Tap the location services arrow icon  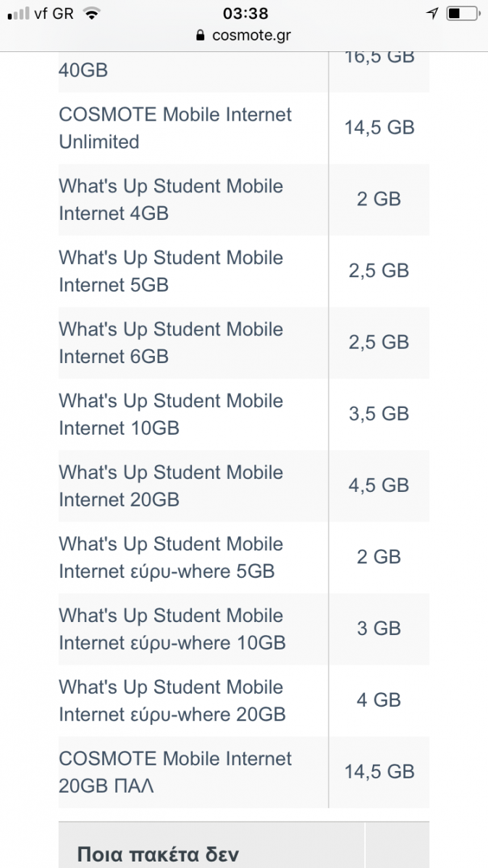tap(432, 13)
